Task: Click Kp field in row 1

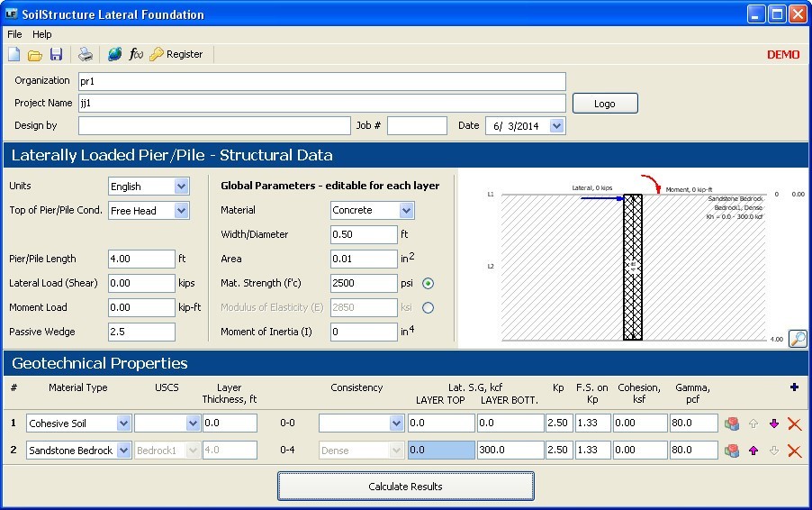Action: [x=559, y=423]
